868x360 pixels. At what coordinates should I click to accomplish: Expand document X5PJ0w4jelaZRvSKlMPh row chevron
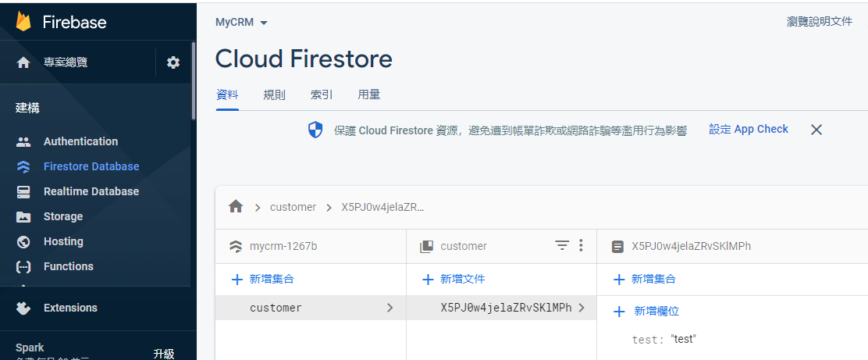point(581,308)
